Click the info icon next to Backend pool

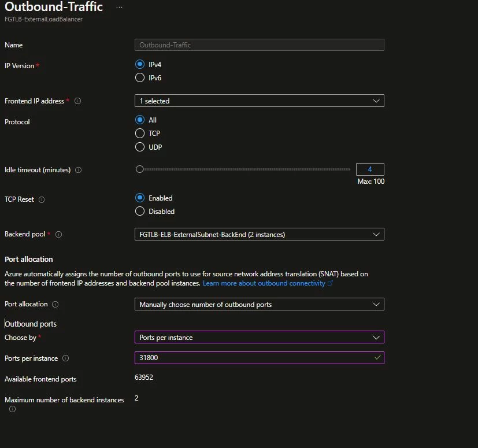(59, 234)
